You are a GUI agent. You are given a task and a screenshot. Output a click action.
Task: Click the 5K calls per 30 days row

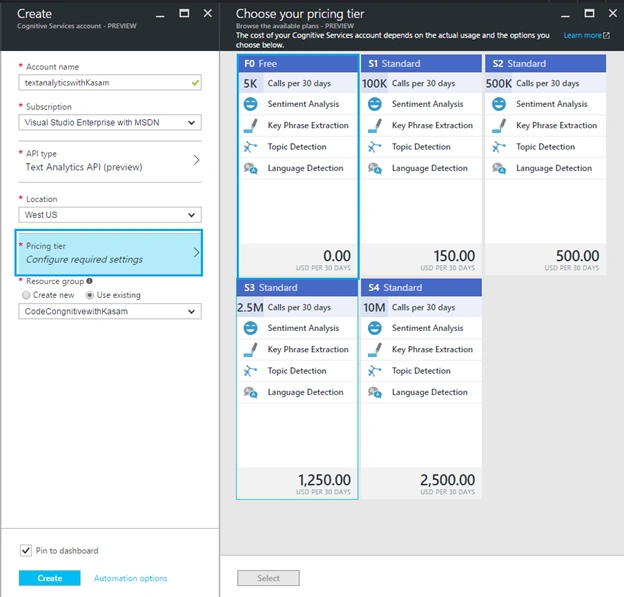click(x=298, y=83)
